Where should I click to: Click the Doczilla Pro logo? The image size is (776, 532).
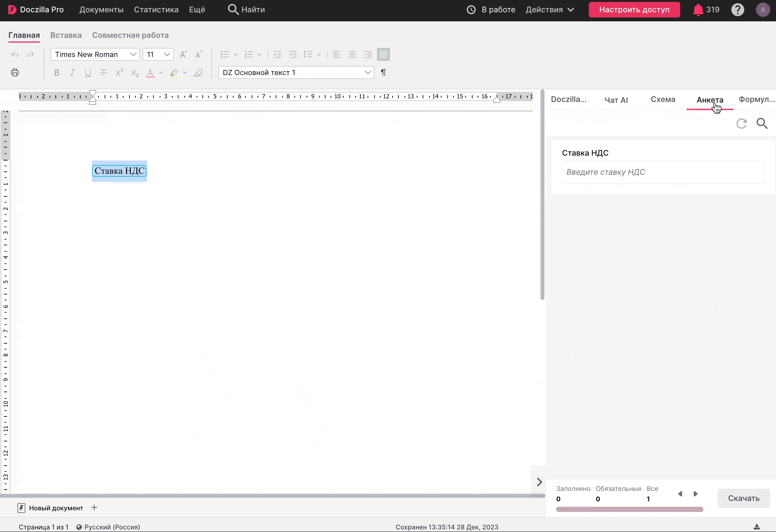click(x=36, y=10)
